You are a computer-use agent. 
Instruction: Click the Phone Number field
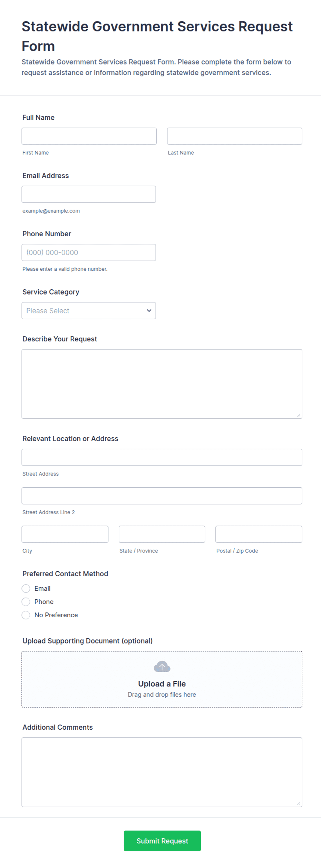point(89,252)
